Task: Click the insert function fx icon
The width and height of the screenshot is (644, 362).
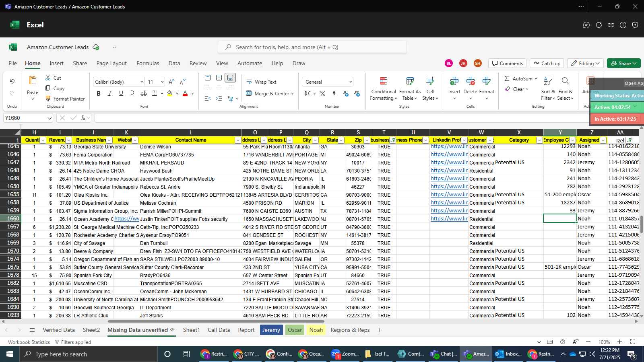Action: 83,118
